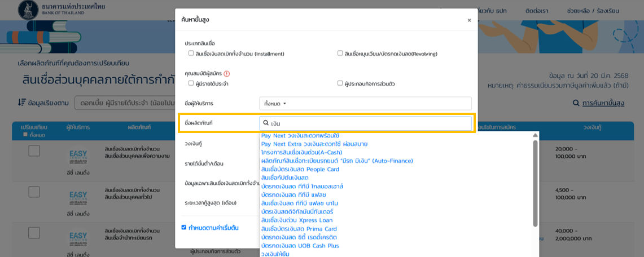Image resolution: width=644 pixels, height=257 pixels.
Task: Toggle the ทั้งหมด checkbox under เปรียบเทียบ header
Action: [25, 135]
